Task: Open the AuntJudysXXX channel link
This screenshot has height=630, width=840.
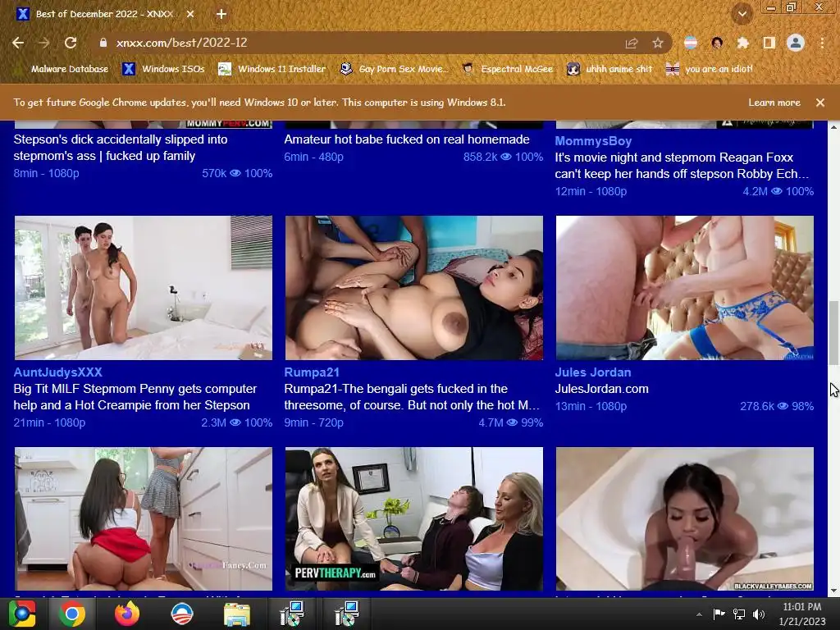Action: (58, 372)
